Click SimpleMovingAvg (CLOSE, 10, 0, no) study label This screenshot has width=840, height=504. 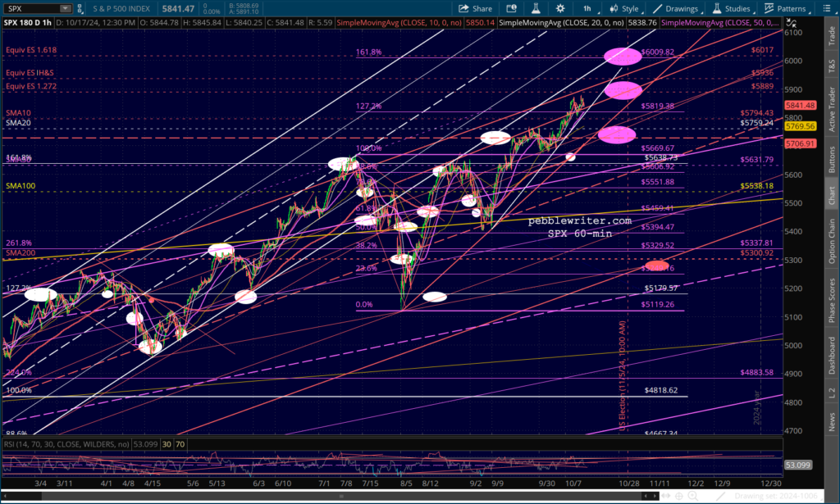coord(400,23)
